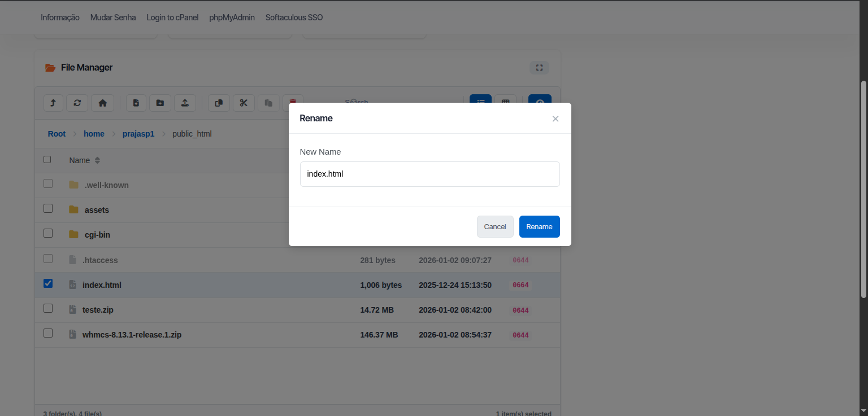Confirm with the blue Rename button
This screenshot has height=416, width=868.
pos(539,226)
